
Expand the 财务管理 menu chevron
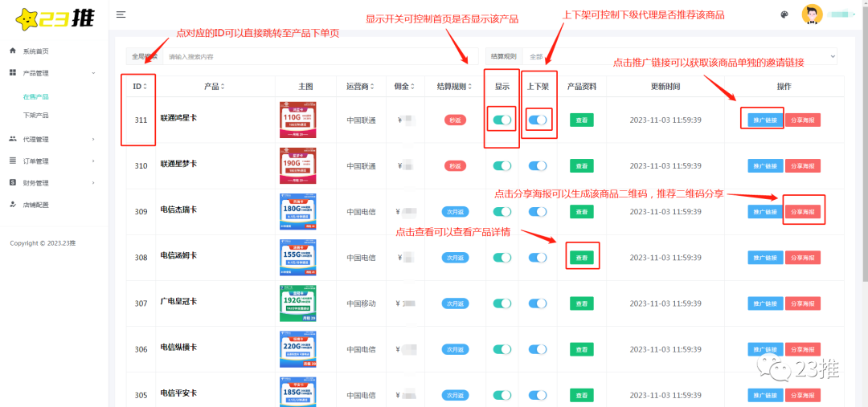tap(93, 182)
